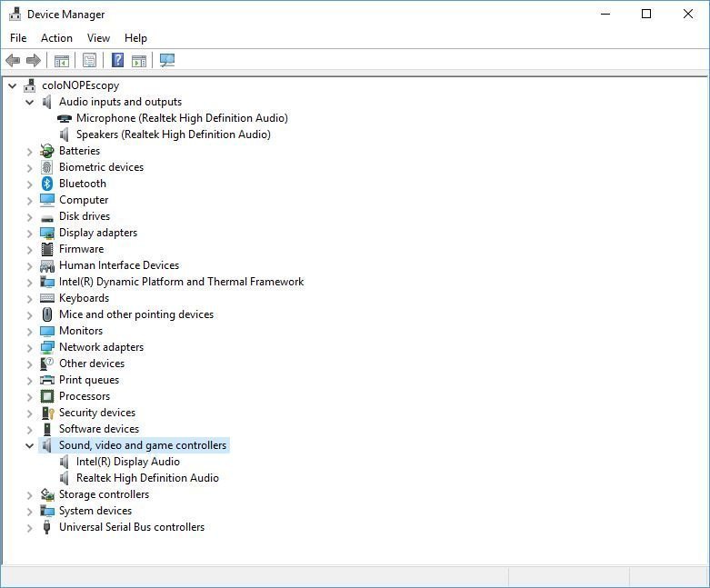Click the Back arrow toolbar icon
Screen dimensions: 710x588
13,60
